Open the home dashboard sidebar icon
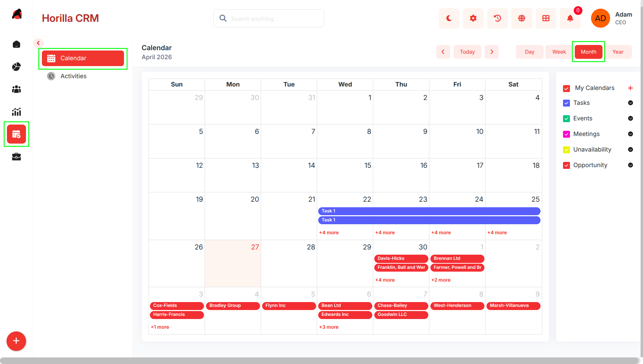 point(16,44)
